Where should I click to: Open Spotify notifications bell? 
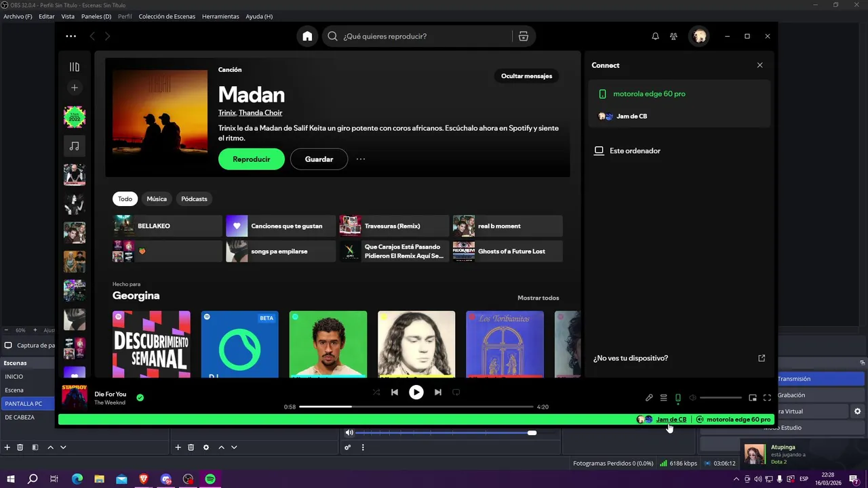pyautogui.click(x=655, y=36)
